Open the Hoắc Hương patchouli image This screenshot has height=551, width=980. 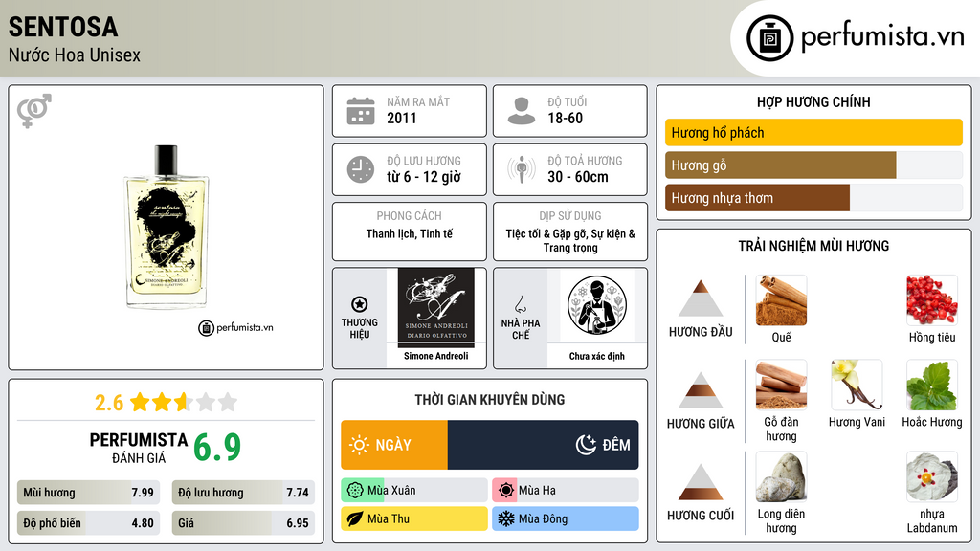coord(932,385)
